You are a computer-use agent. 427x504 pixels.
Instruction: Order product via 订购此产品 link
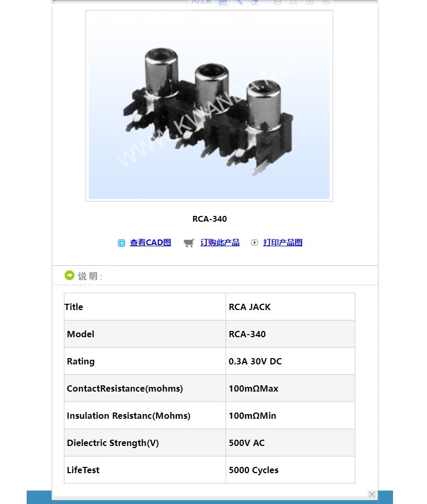[220, 243]
